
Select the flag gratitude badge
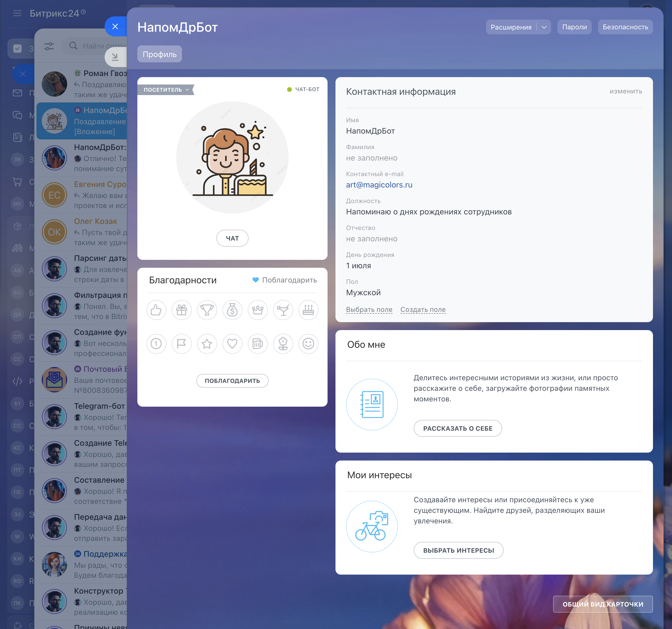point(181,344)
